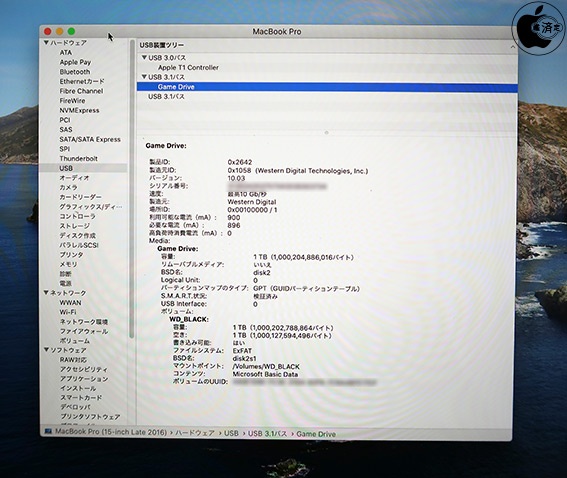
Task: Select ボリューム in the network section
Action: coord(74,341)
